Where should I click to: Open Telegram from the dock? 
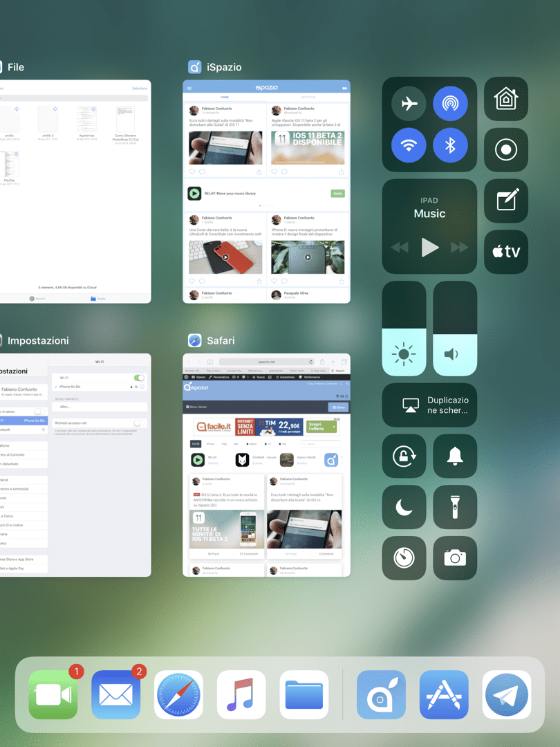[507, 694]
